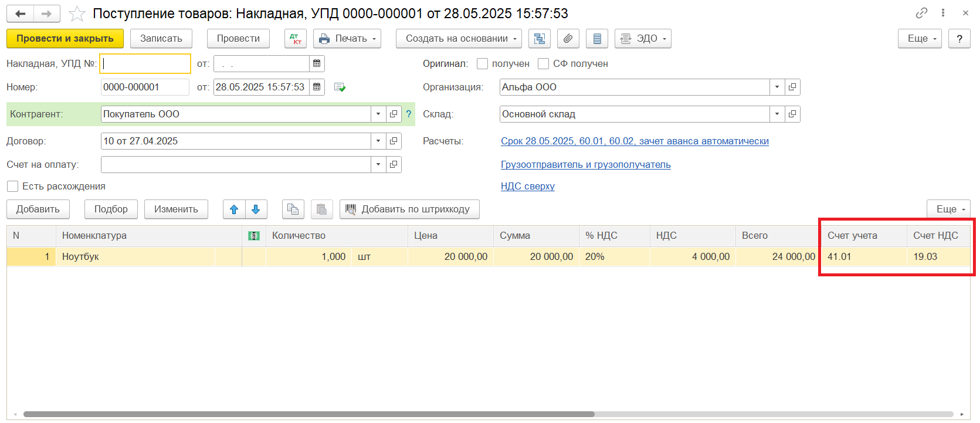
Task: Open the document structure icon
Action: point(539,39)
